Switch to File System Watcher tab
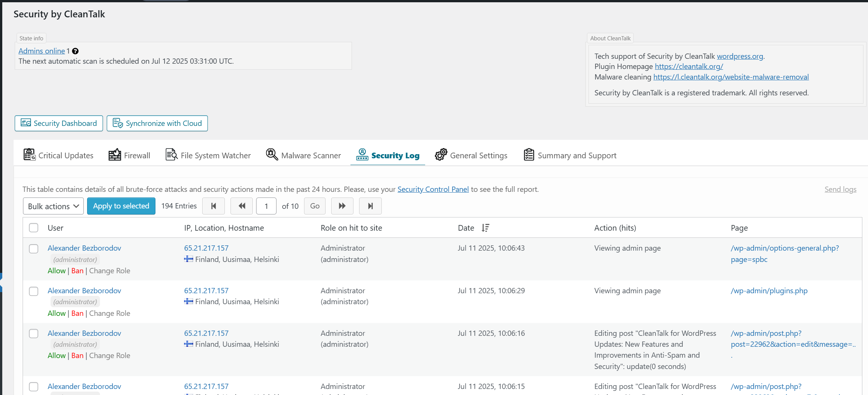Viewport: 868px width, 395px height. [208, 155]
